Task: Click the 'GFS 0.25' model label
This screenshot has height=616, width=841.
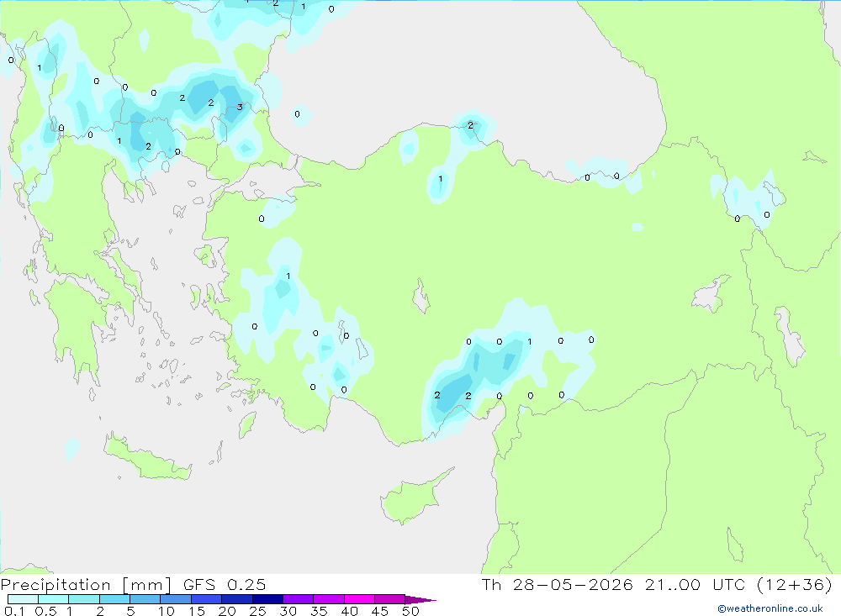Action: click(x=225, y=585)
